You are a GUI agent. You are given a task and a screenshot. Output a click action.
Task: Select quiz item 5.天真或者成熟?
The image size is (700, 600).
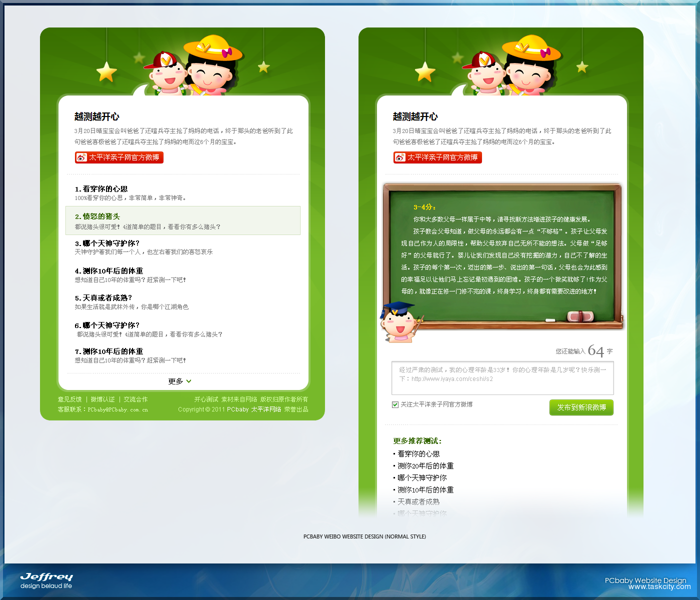pyautogui.click(x=103, y=298)
